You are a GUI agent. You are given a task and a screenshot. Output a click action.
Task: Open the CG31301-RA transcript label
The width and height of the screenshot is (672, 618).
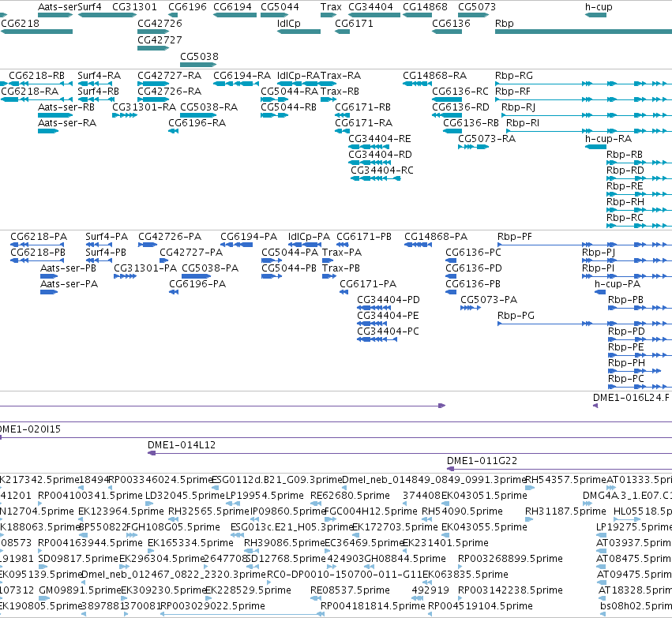pos(144,107)
